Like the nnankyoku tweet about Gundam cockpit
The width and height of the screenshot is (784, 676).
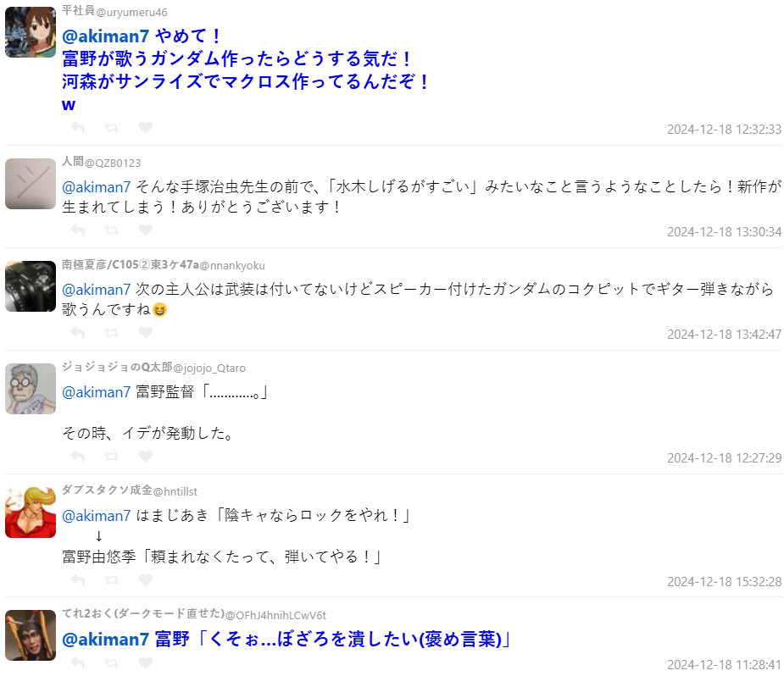146,332
